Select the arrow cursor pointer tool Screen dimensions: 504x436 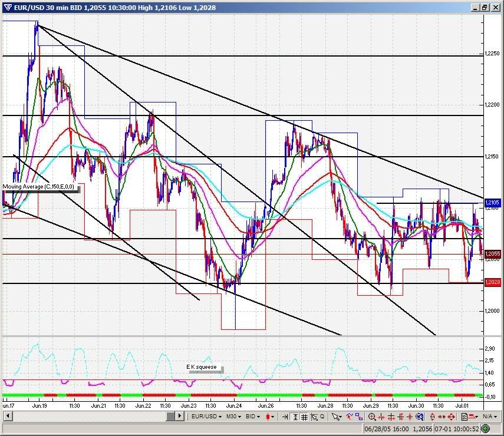(335, 417)
